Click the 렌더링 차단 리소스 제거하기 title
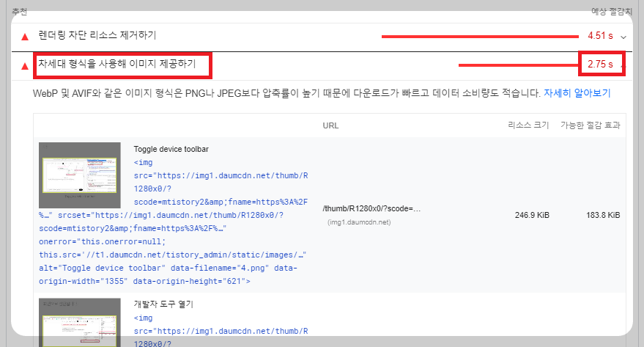The image size is (644, 347). click(x=97, y=35)
